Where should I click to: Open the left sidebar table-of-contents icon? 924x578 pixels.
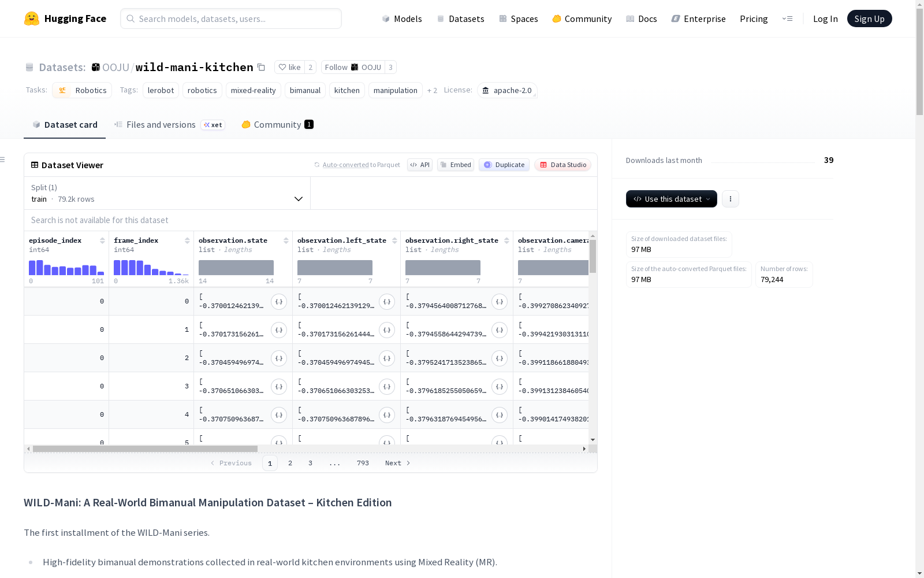(x=2, y=160)
